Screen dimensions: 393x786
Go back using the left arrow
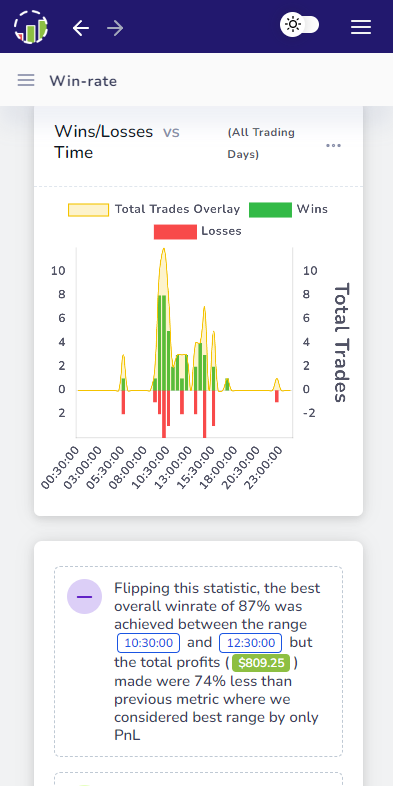[x=81, y=28]
